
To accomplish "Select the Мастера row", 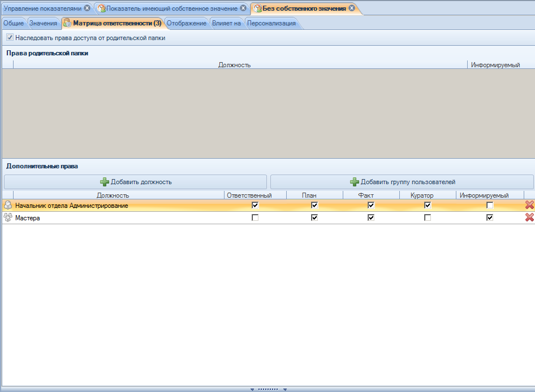I will [x=113, y=218].
